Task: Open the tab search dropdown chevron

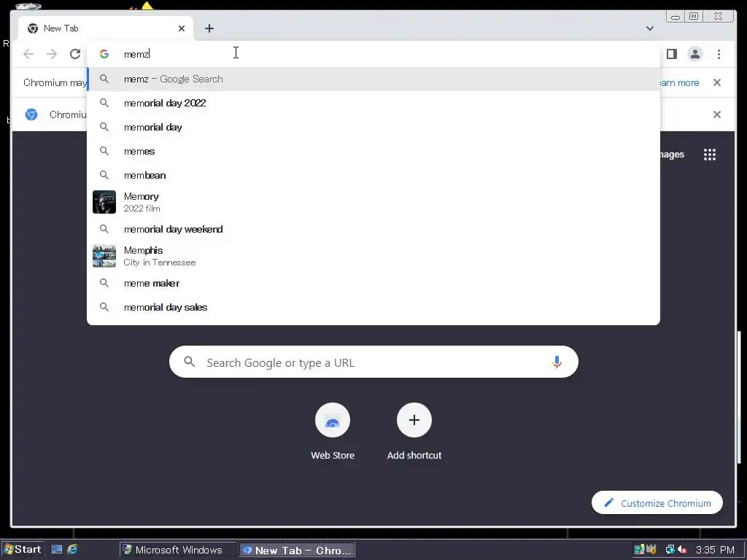Action: 650,28
